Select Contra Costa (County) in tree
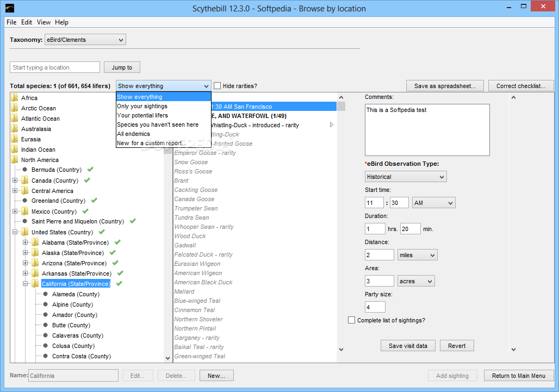This screenshot has width=559, height=392. pos(81,356)
